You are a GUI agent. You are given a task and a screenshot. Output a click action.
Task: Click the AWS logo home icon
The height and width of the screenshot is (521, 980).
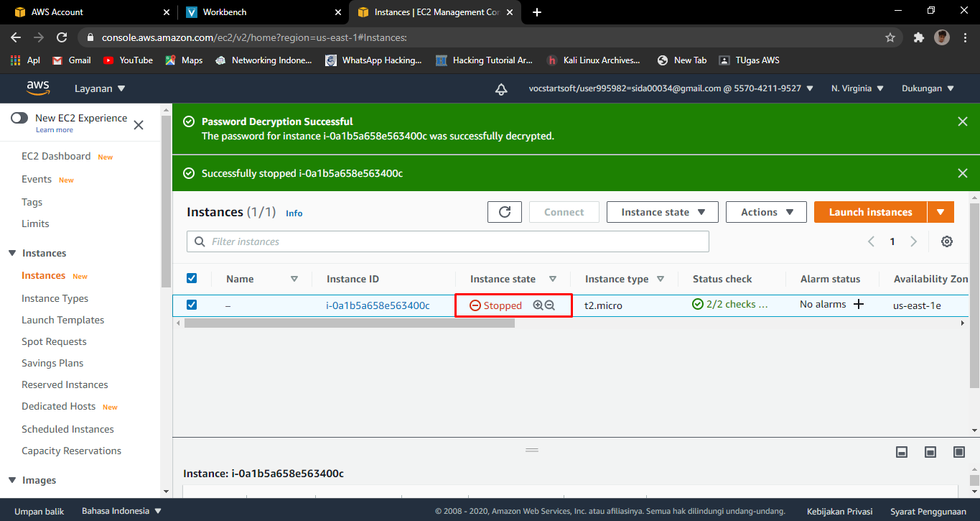coord(37,88)
